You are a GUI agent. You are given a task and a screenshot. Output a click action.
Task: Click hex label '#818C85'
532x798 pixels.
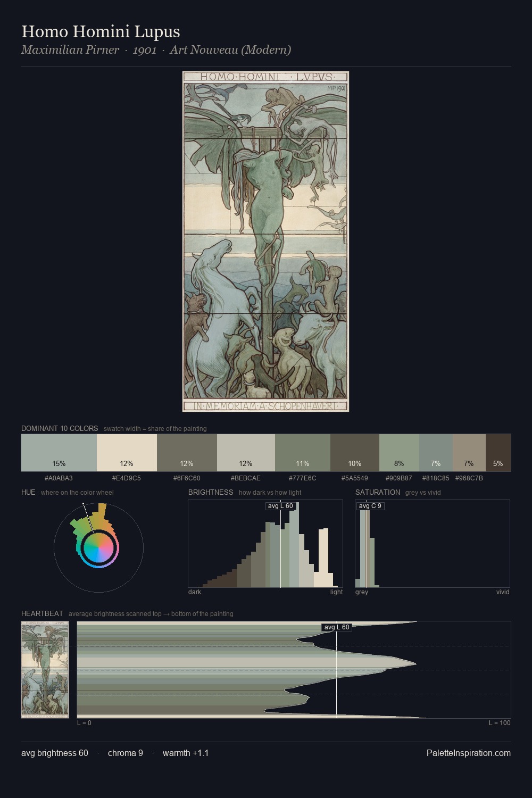tap(436, 478)
